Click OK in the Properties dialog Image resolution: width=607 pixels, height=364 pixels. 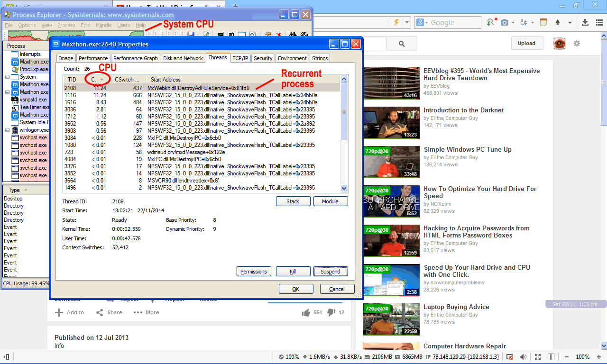click(x=296, y=289)
